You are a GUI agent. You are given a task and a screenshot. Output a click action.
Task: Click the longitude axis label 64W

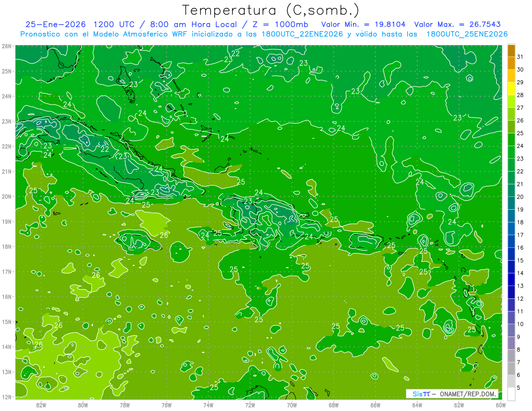tap(417, 405)
